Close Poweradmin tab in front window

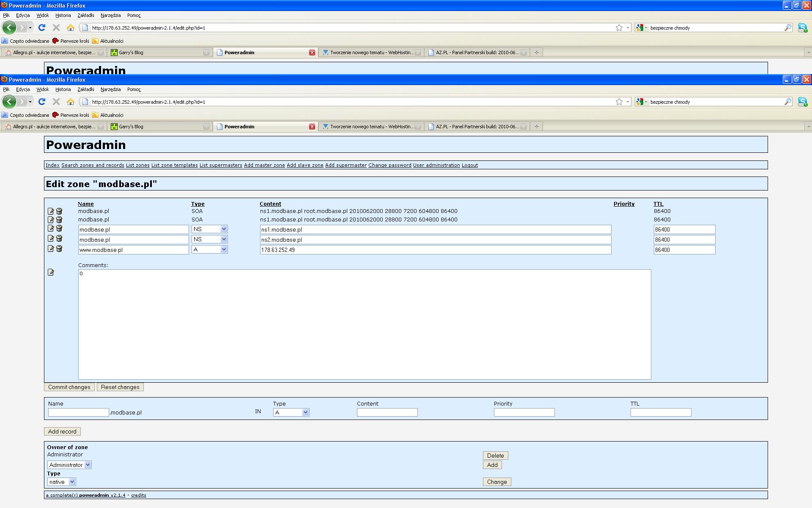point(312,127)
